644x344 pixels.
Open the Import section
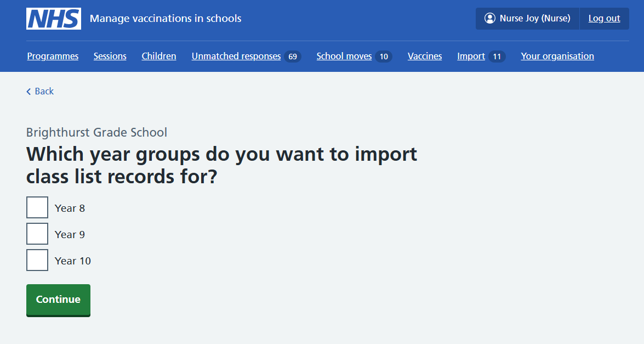pyautogui.click(x=471, y=56)
